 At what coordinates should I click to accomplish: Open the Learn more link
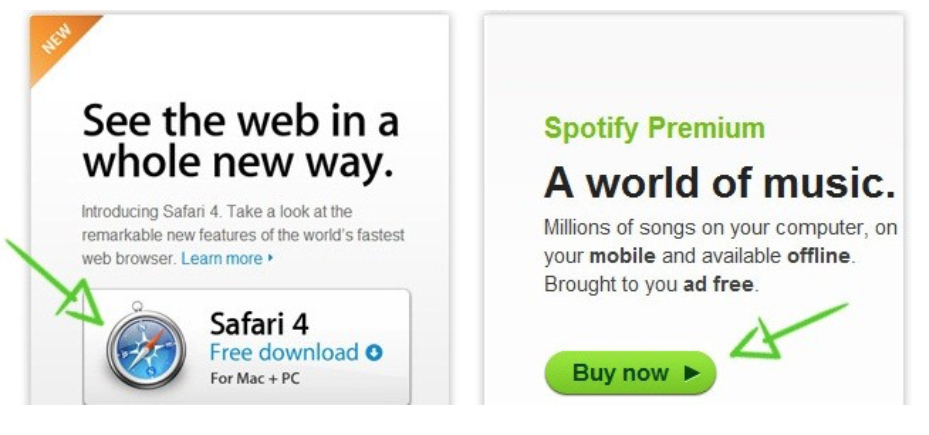(222, 258)
